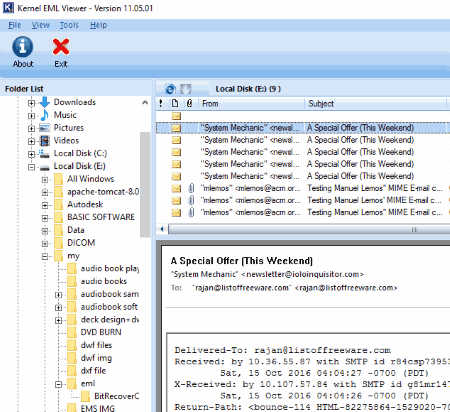The width and height of the screenshot is (450, 412).
Task: Open the View menu
Action: (41, 25)
